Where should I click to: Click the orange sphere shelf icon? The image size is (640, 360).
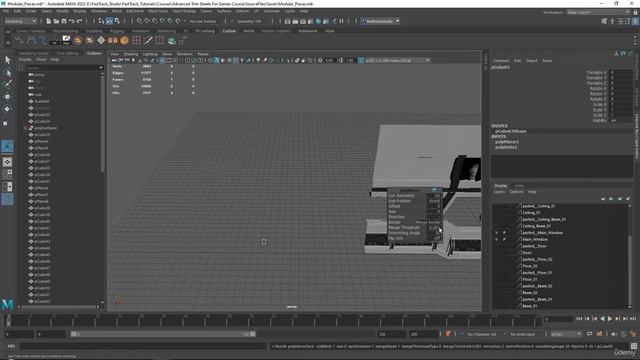point(78,40)
